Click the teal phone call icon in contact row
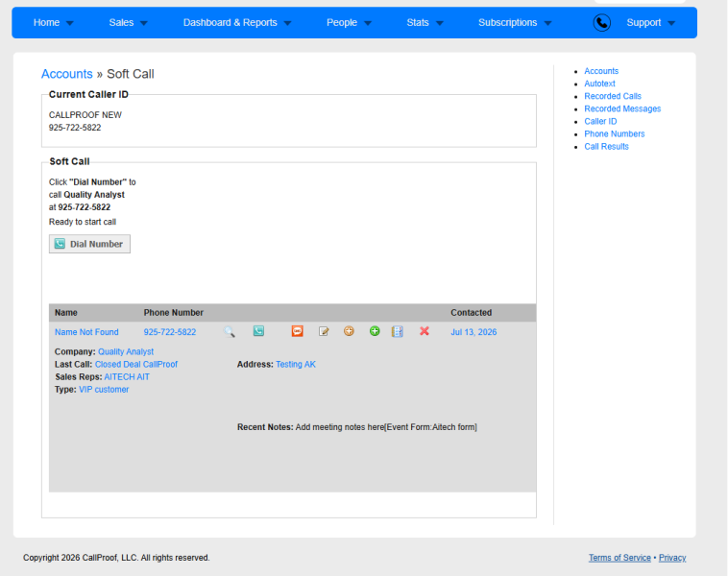The width and height of the screenshot is (728, 576). tap(258, 331)
